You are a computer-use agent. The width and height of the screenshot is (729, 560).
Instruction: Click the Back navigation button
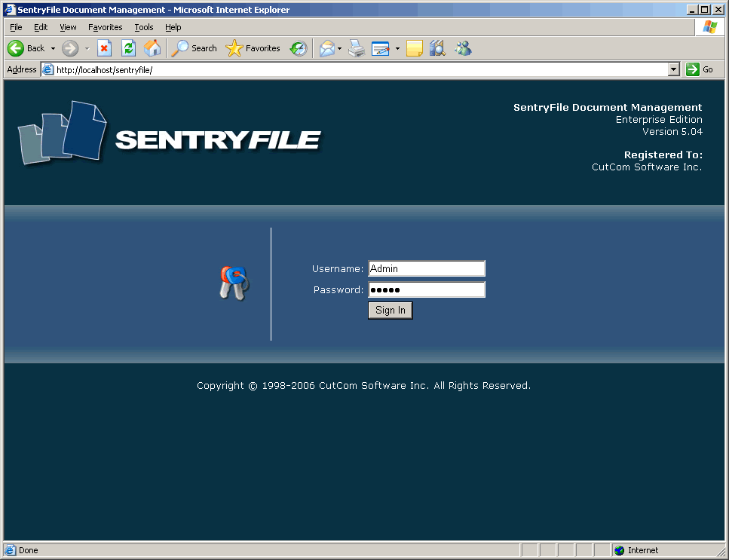point(26,48)
